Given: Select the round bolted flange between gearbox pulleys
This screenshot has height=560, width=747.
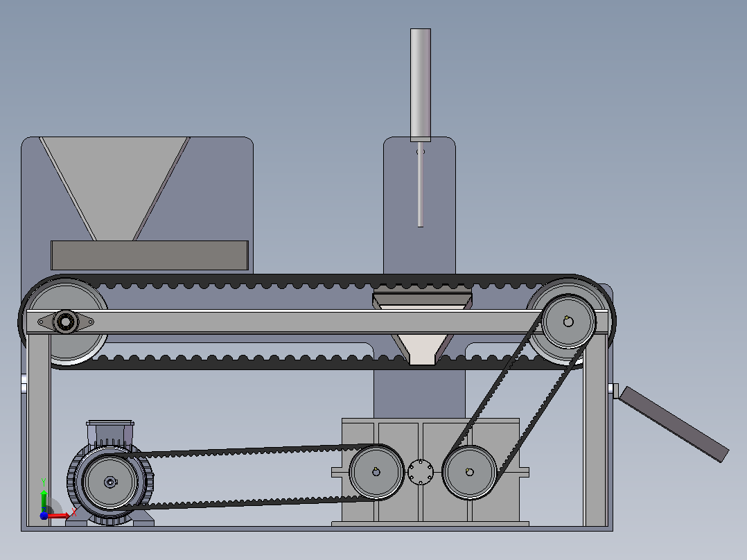Looking at the screenshot, I should (x=421, y=472).
